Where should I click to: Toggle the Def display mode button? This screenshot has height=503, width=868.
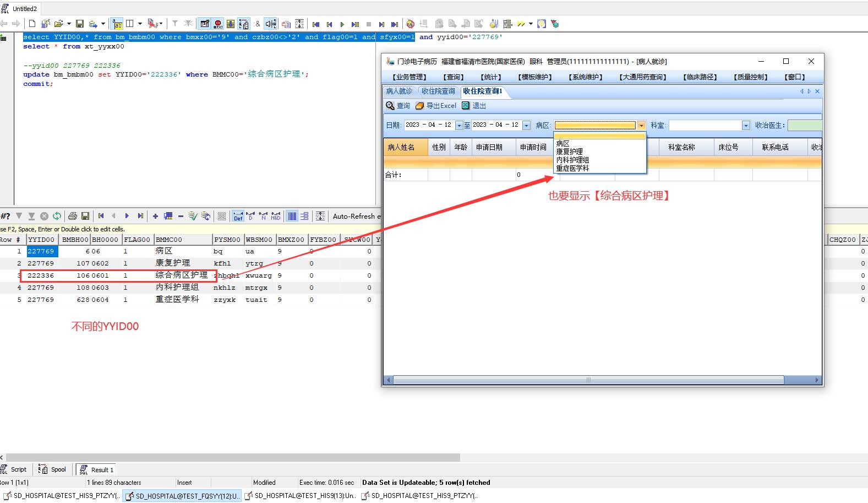(x=238, y=216)
